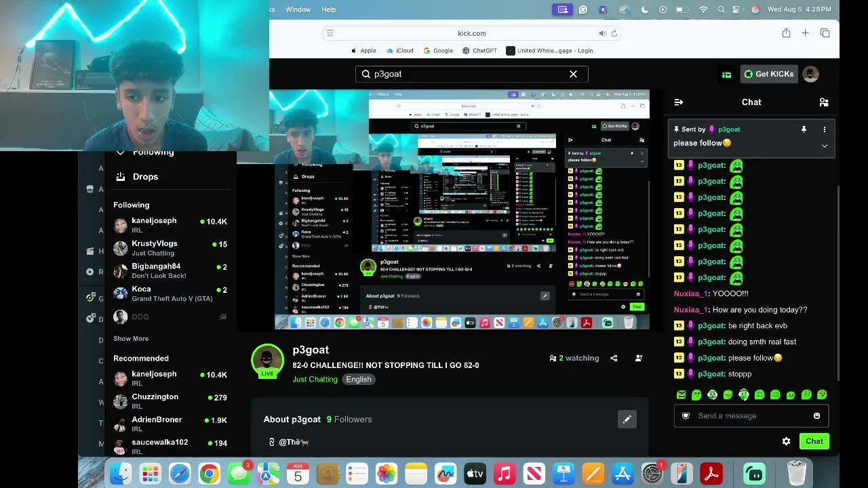Clear the p3goat search query
868x488 pixels.
pos(573,74)
